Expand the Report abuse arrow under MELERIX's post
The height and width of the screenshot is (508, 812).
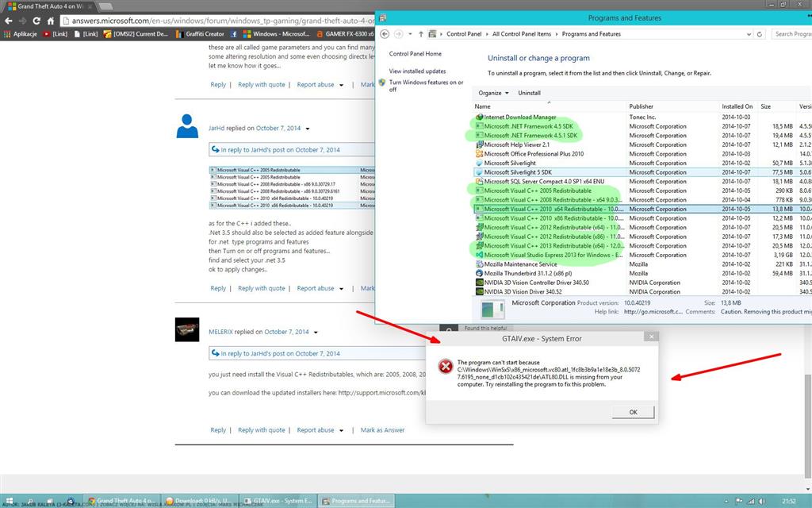(x=341, y=430)
